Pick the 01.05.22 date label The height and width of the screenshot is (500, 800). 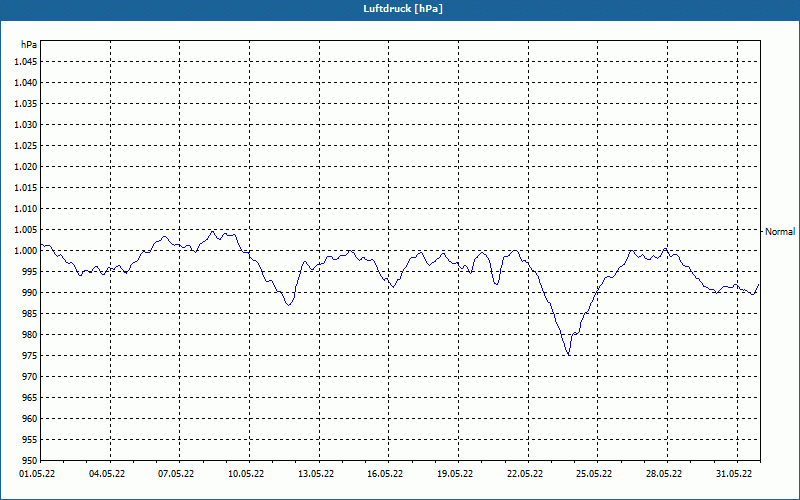[x=37, y=473]
